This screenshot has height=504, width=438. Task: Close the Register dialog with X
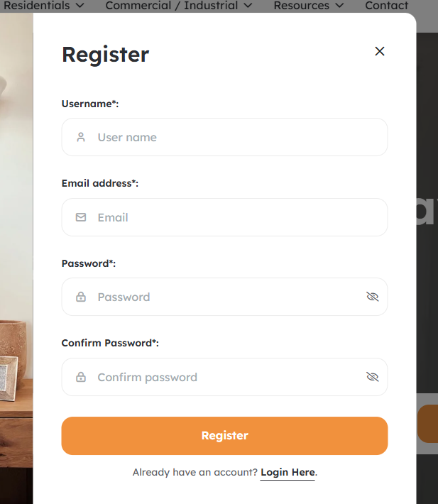[380, 51]
